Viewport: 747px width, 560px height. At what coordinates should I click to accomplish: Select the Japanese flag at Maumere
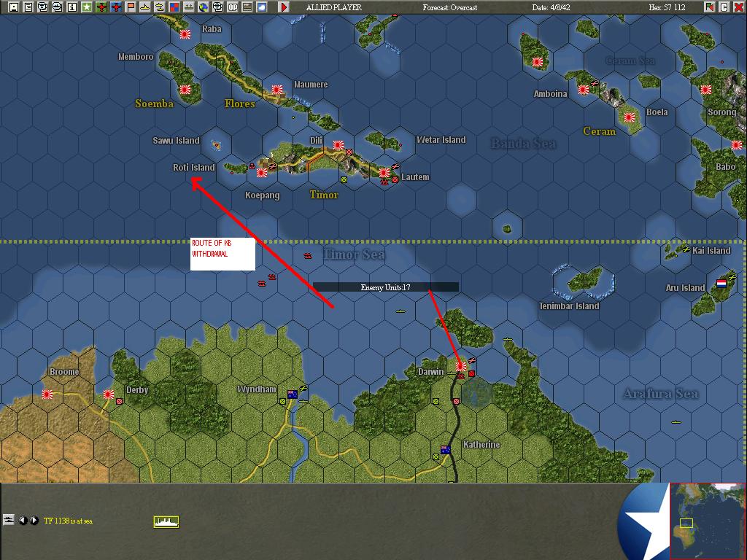click(277, 89)
